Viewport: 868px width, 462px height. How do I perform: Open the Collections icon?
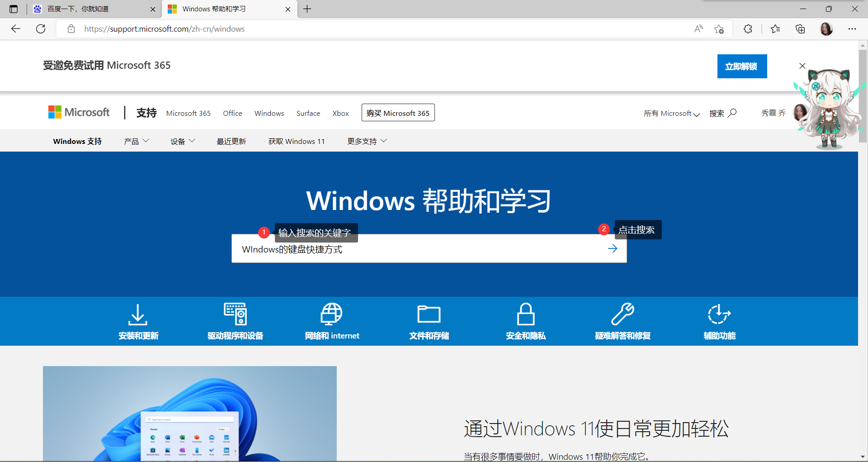pos(800,29)
